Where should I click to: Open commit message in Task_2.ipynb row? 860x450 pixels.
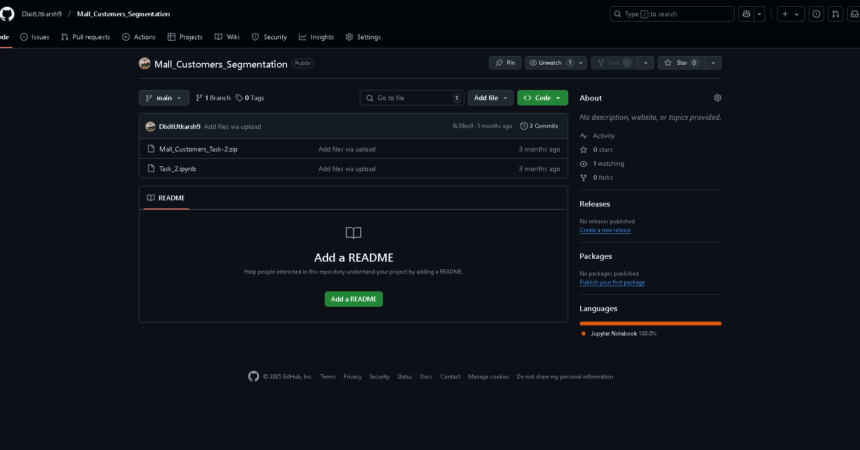(x=347, y=169)
